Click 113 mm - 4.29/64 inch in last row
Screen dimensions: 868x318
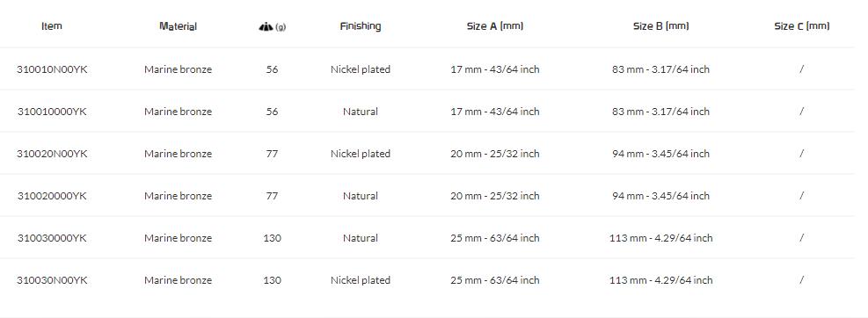[661, 280]
